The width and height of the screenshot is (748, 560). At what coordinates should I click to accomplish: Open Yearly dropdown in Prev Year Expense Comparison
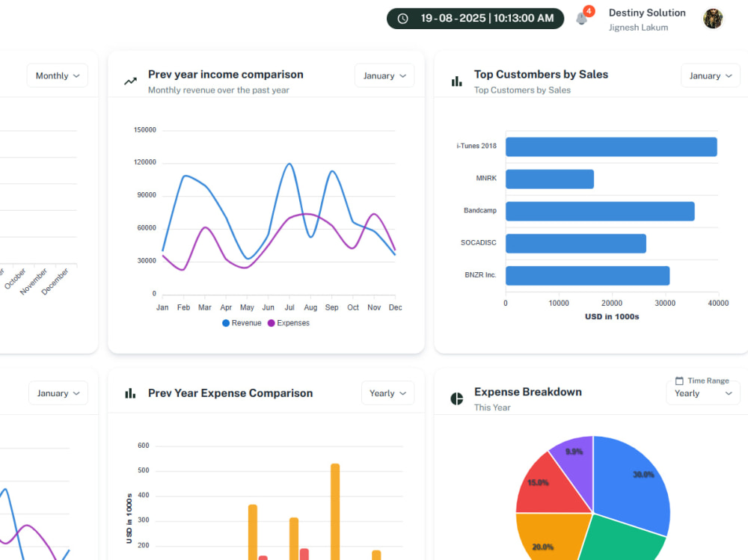tap(387, 393)
